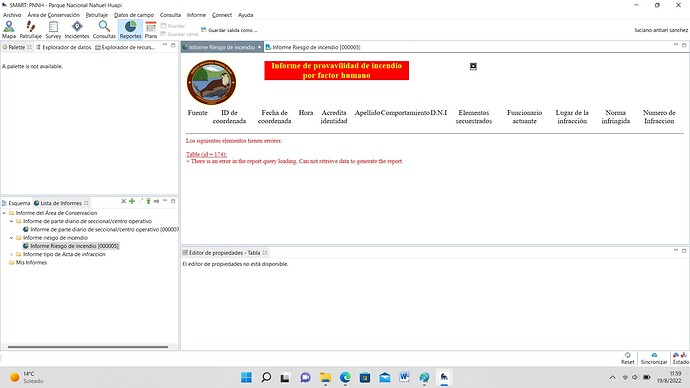This screenshot has width=690, height=388.
Task: Select the Esquema tab
Action: (16, 203)
